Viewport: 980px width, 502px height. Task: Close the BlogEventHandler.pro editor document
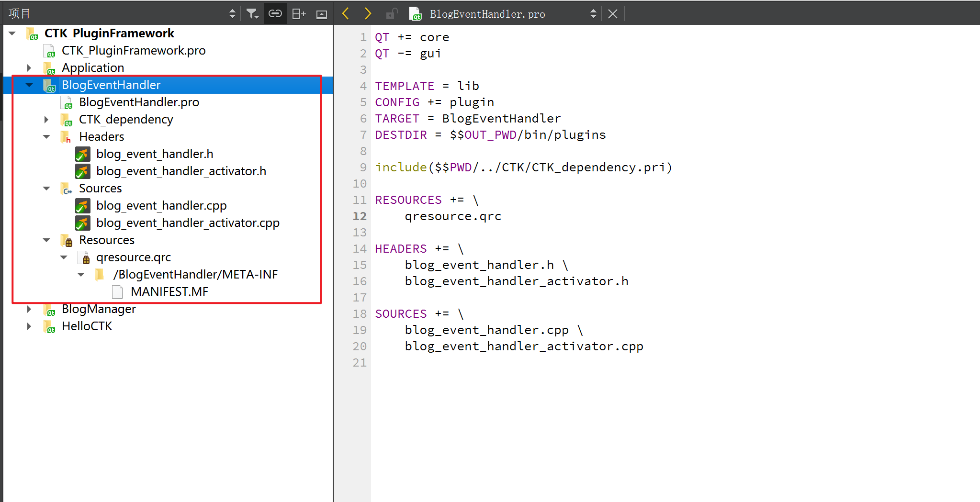coord(613,14)
